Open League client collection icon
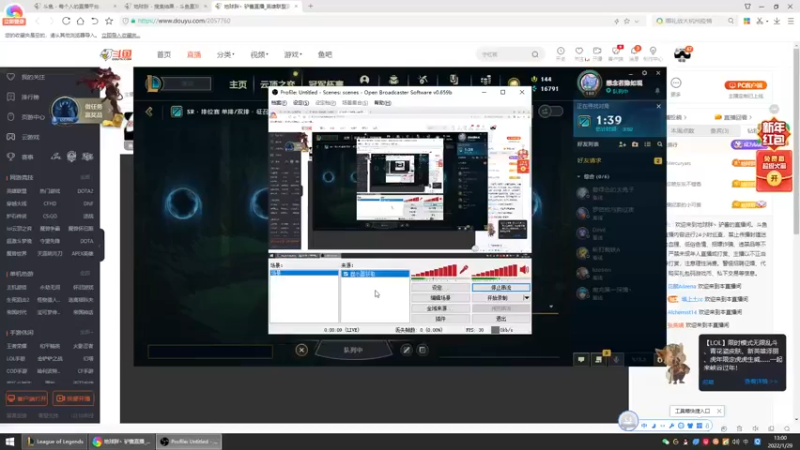The image size is (800, 450). (393, 80)
